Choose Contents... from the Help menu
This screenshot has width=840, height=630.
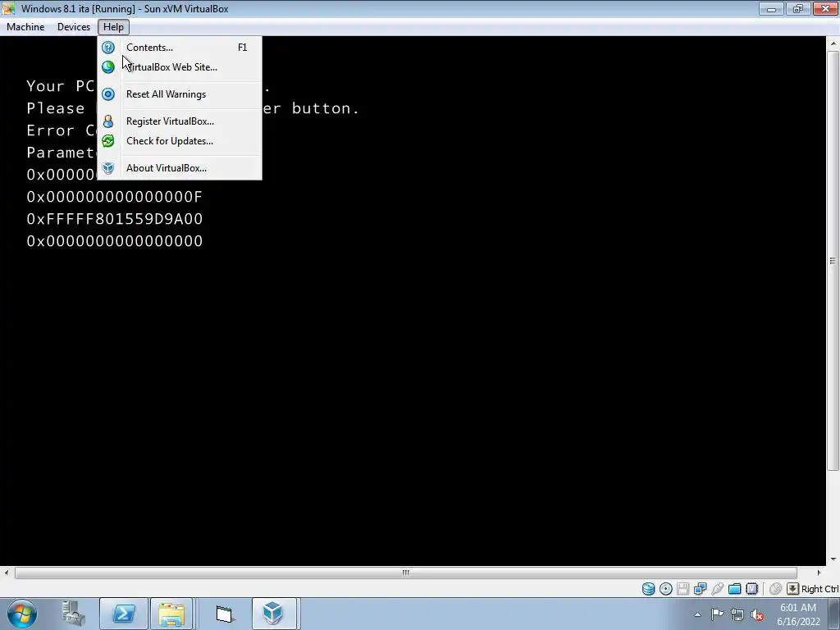pos(180,48)
